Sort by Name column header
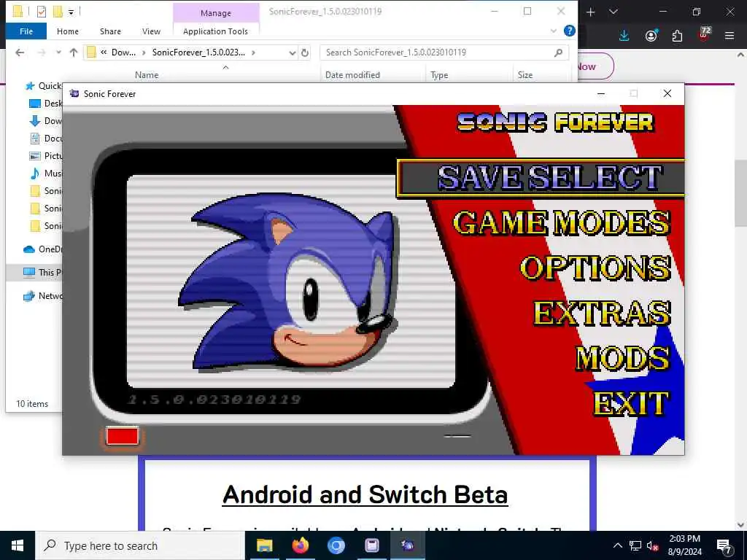This screenshot has height=560, width=747. pyautogui.click(x=146, y=75)
